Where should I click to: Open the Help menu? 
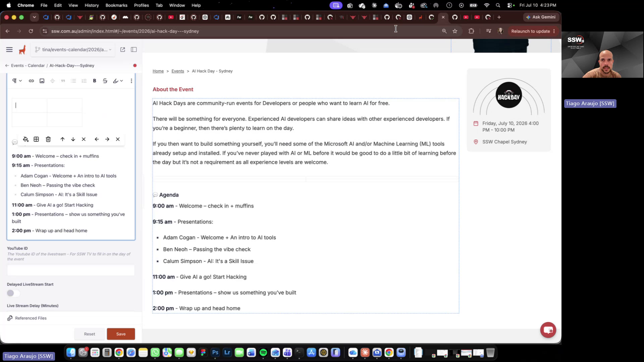pyautogui.click(x=196, y=5)
